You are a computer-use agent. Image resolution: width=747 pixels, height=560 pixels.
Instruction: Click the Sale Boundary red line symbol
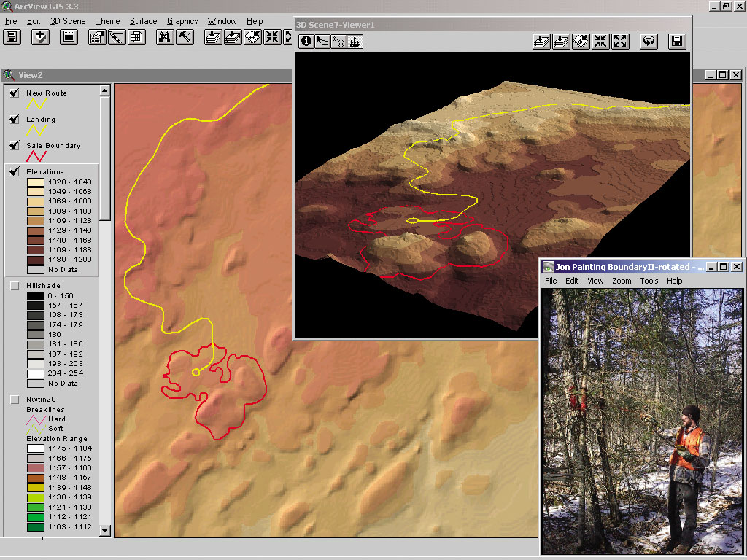tap(36, 156)
